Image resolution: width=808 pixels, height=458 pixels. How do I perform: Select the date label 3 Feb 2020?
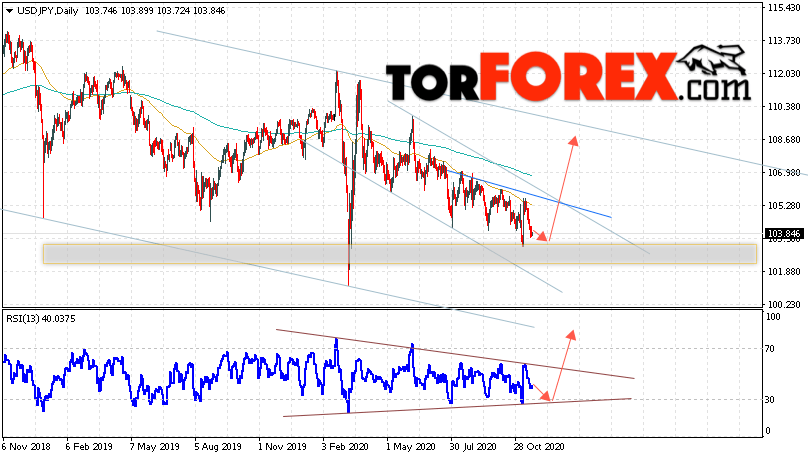[345, 446]
